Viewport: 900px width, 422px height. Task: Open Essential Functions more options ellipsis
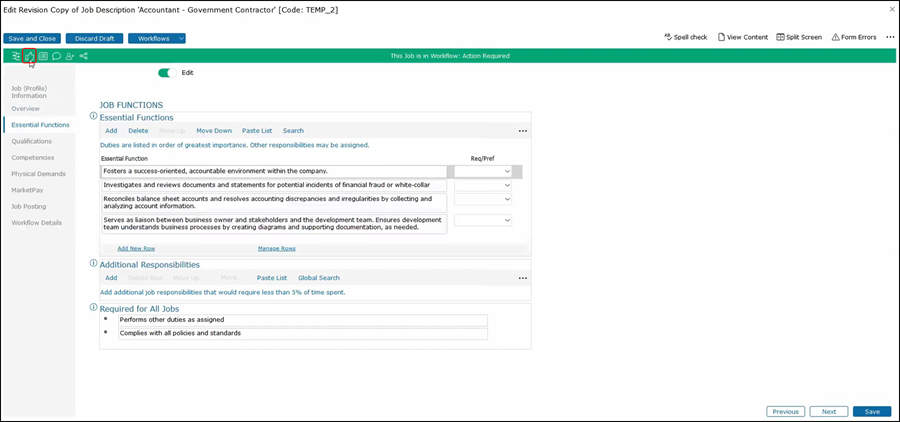[522, 130]
